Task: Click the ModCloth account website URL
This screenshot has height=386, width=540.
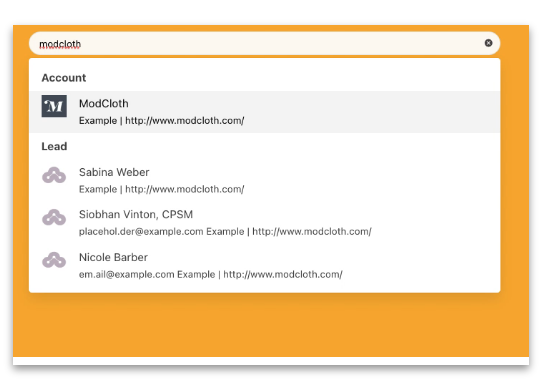Action: click(185, 121)
